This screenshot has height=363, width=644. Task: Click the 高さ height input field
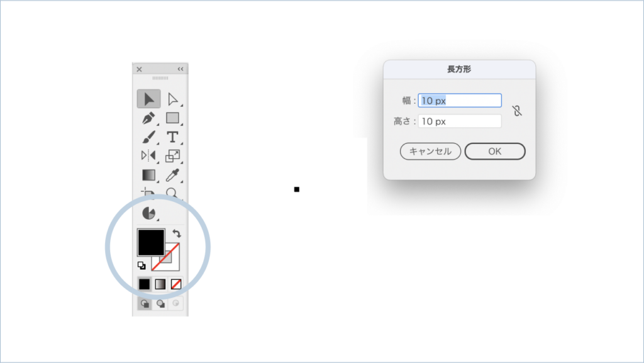pos(460,121)
